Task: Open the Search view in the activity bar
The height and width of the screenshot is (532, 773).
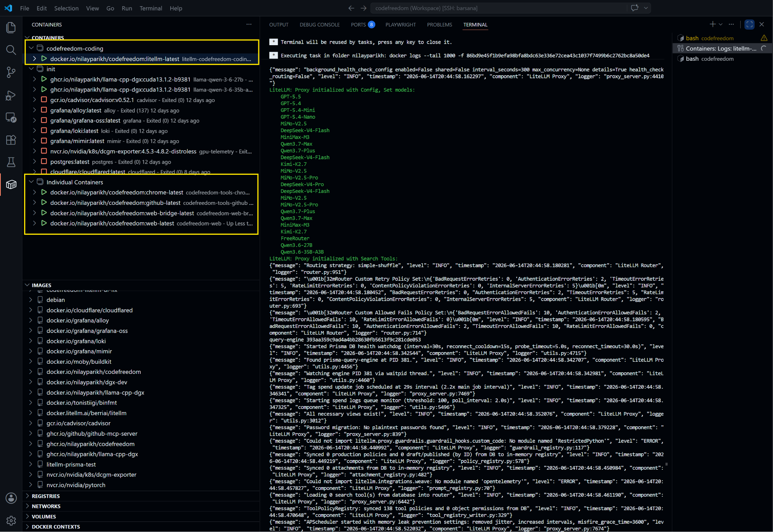Action: click(x=11, y=50)
